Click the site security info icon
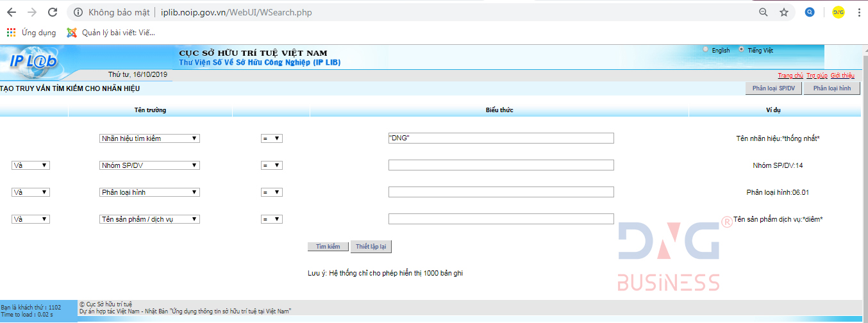 tap(78, 12)
